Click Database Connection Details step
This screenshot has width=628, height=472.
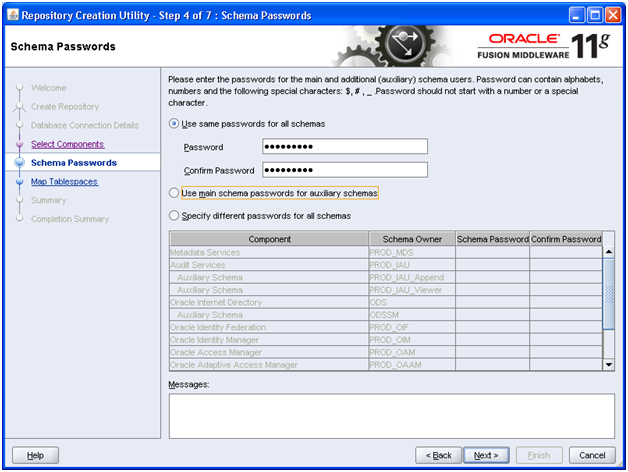coord(85,125)
